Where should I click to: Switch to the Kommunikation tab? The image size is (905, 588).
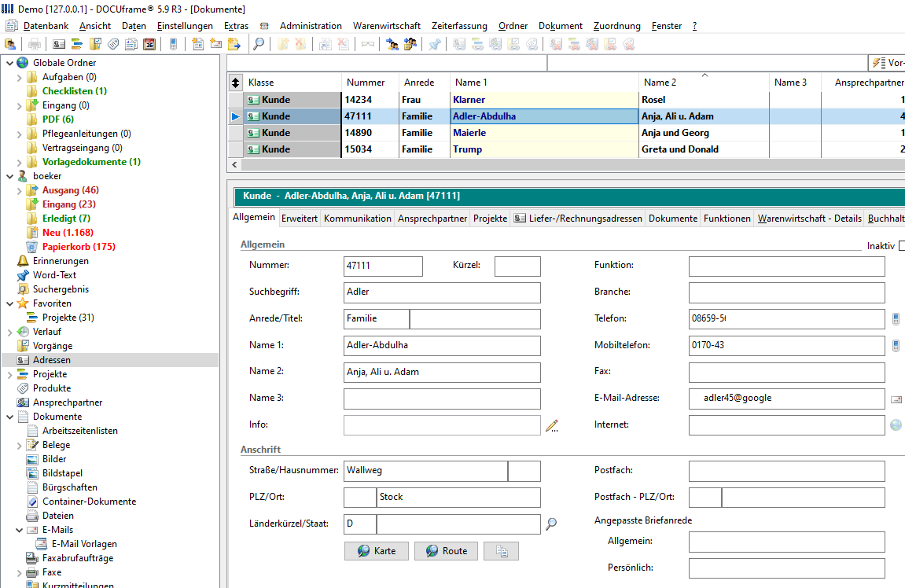[357, 218]
